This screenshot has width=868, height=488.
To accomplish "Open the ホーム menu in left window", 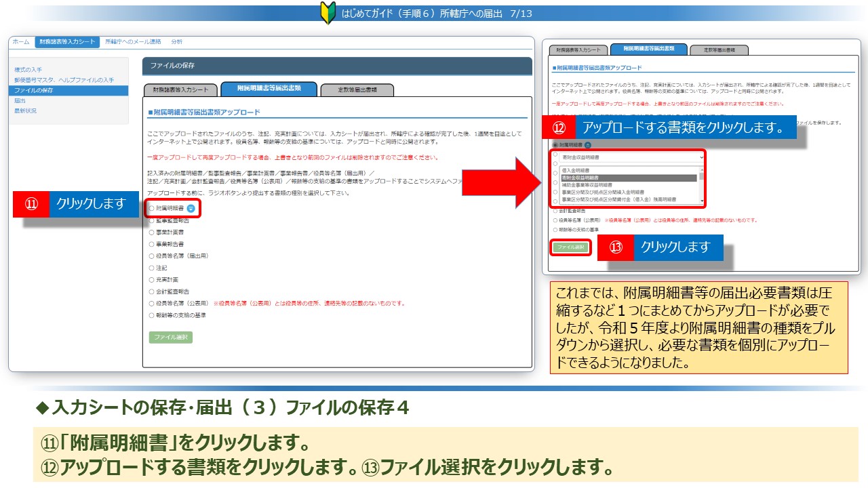I will point(21,42).
